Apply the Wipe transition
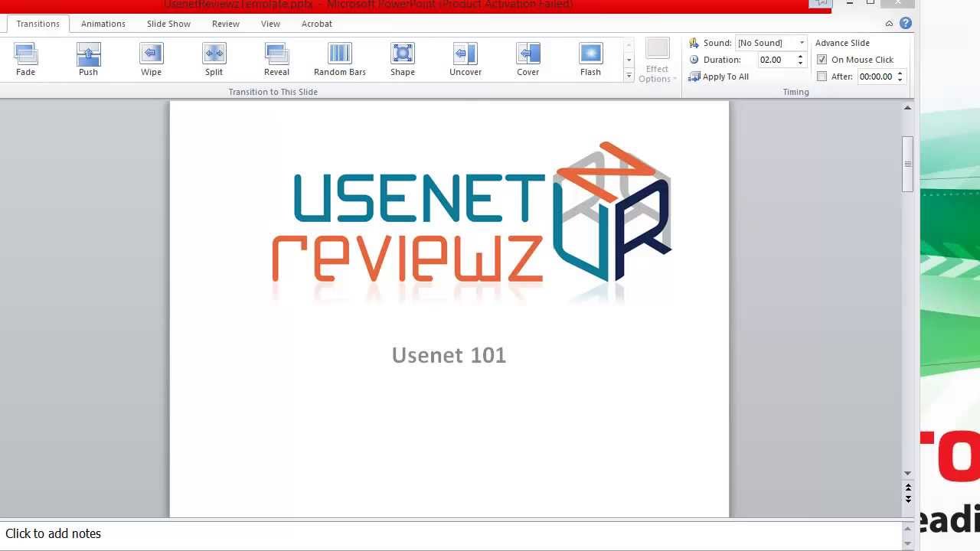The width and height of the screenshot is (980, 551). [152, 60]
